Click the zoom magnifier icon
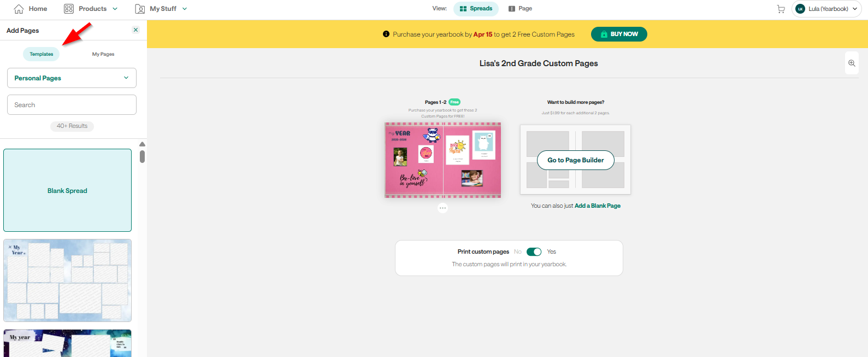The width and height of the screenshot is (868, 357). coord(852,63)
